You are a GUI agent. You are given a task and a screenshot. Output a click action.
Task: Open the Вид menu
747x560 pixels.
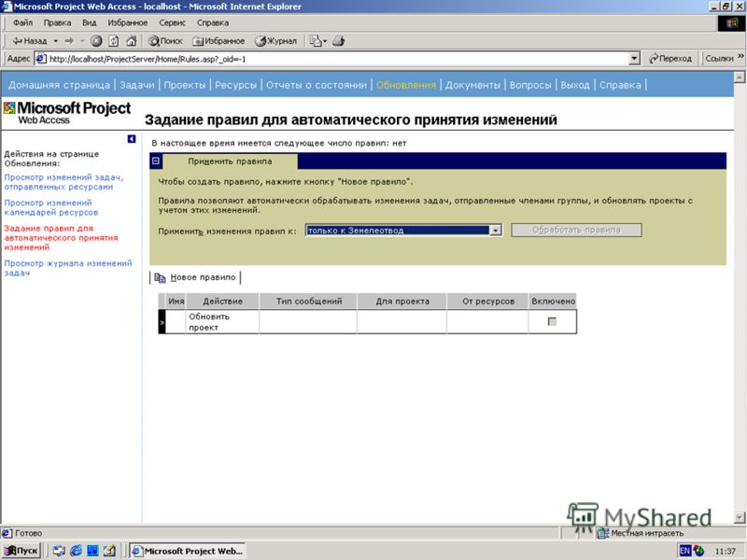pyautogui.click(x=89, y=22)
